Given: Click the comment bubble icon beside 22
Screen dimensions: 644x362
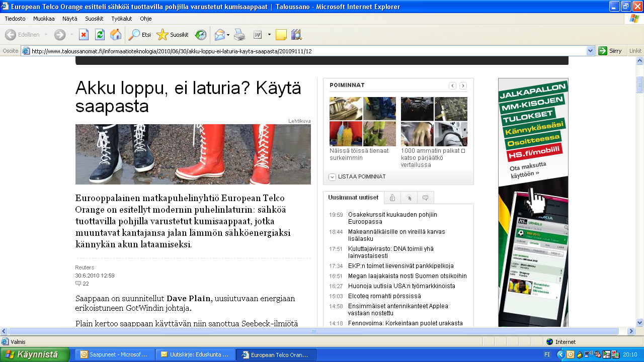Looking at the screenshot, I should (x=78, y=284).
